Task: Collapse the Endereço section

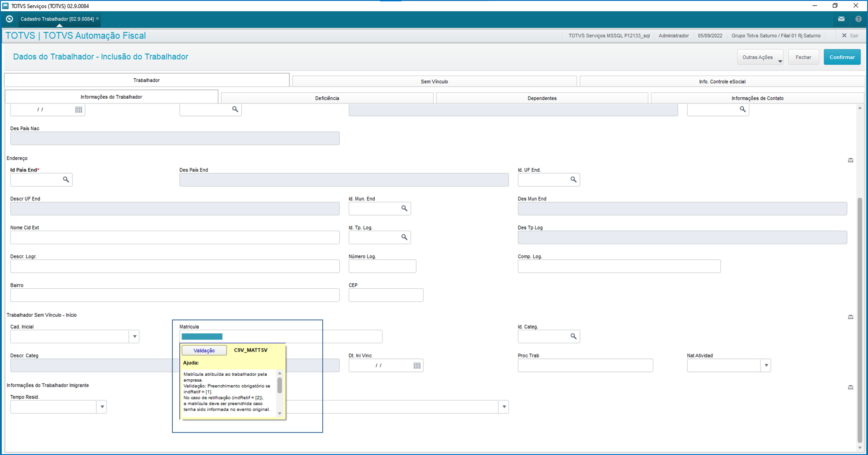Action: [851, 160]
